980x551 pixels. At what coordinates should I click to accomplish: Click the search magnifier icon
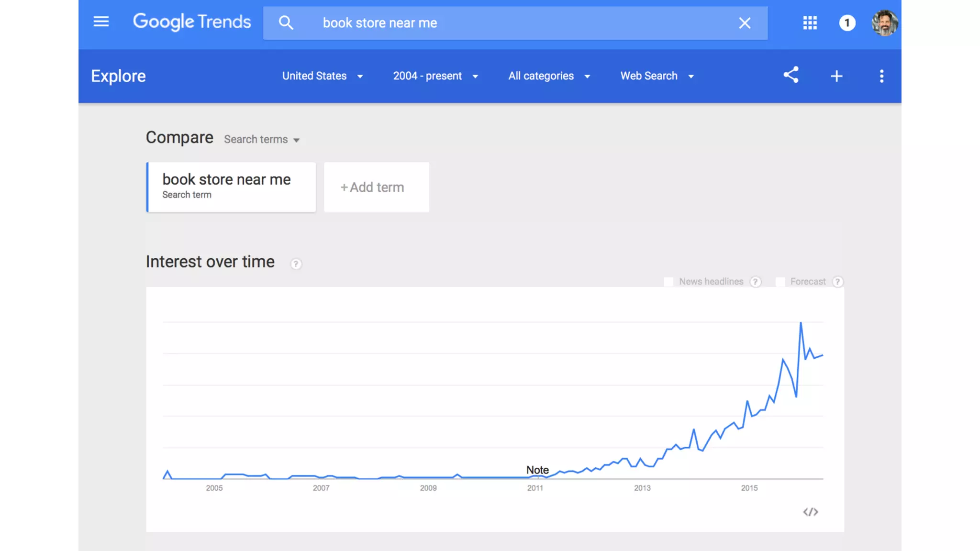[286, 22]
